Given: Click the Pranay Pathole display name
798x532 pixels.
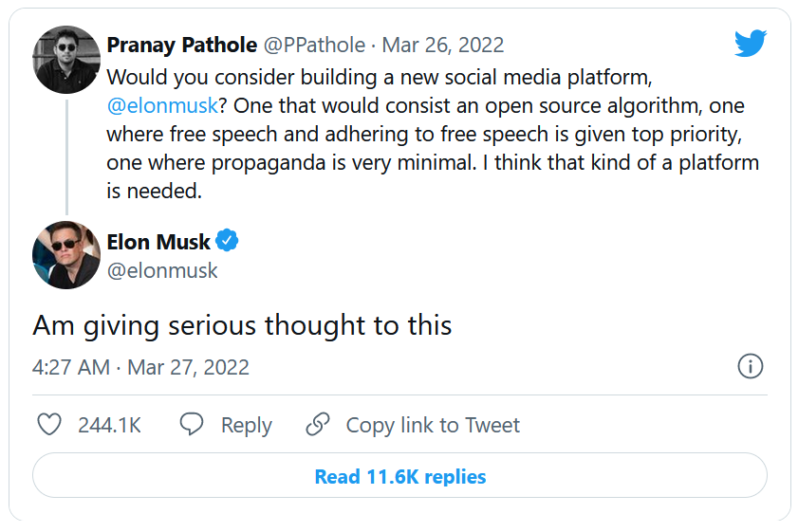Looking at the screenshot, I should point(181,45).
